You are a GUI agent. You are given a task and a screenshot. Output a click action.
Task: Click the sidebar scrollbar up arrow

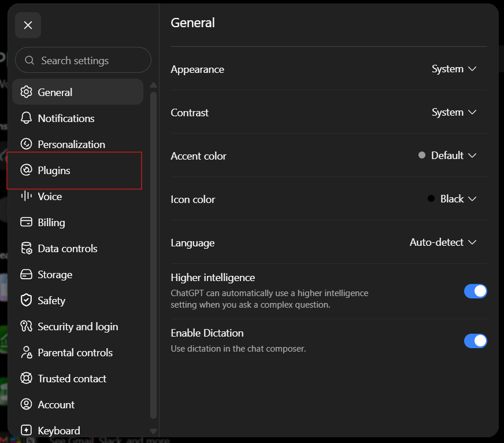153,85
